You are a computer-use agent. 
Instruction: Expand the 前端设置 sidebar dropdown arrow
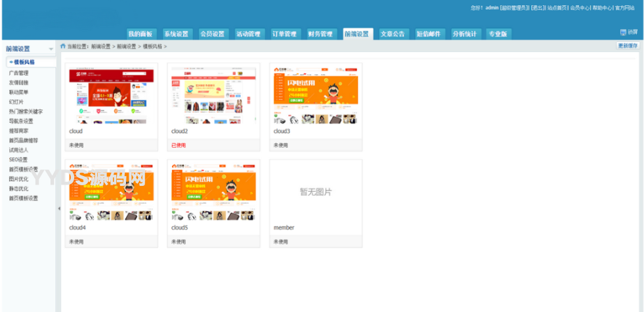click(x=51, y=49)
